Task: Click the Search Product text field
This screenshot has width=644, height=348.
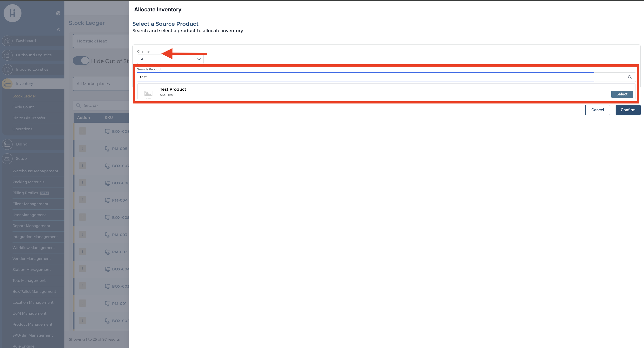Action: [365, 77]
